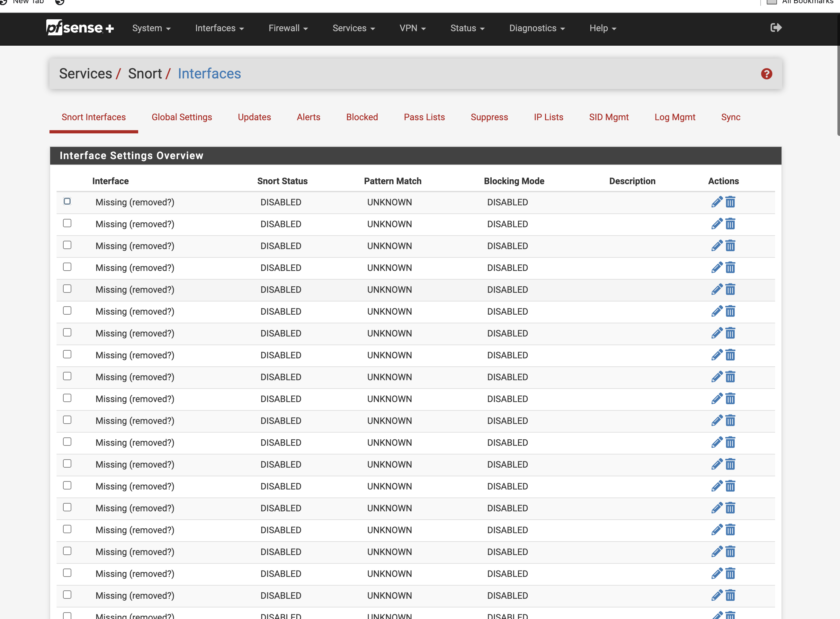This screenshot has height=619, width=840.
Task: Open the Blocked tab
Action: pos(362,117)
